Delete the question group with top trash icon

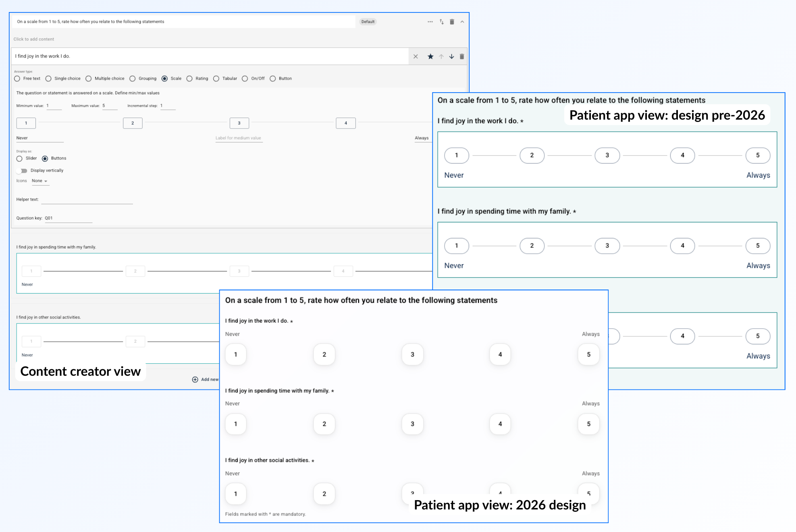tap(452, 22)
